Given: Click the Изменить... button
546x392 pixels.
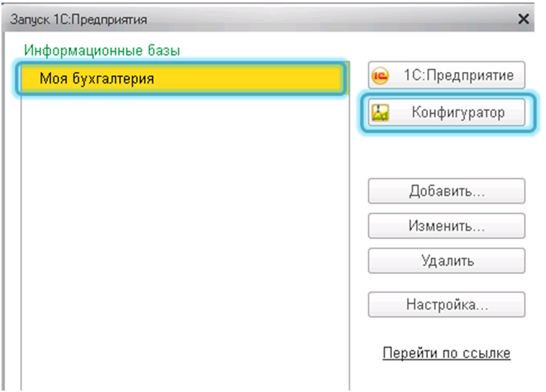Looking at the screenshot, I should click(447, 226).
